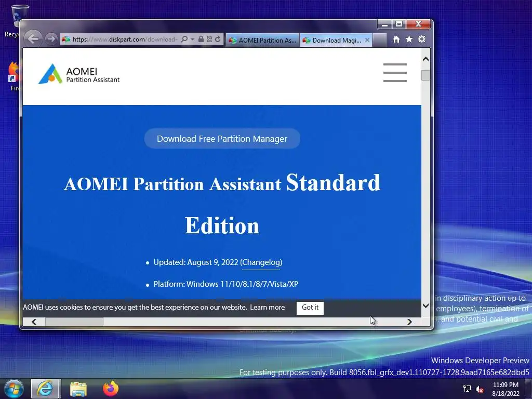Open the hamburger navigation menu

[395, 72]
